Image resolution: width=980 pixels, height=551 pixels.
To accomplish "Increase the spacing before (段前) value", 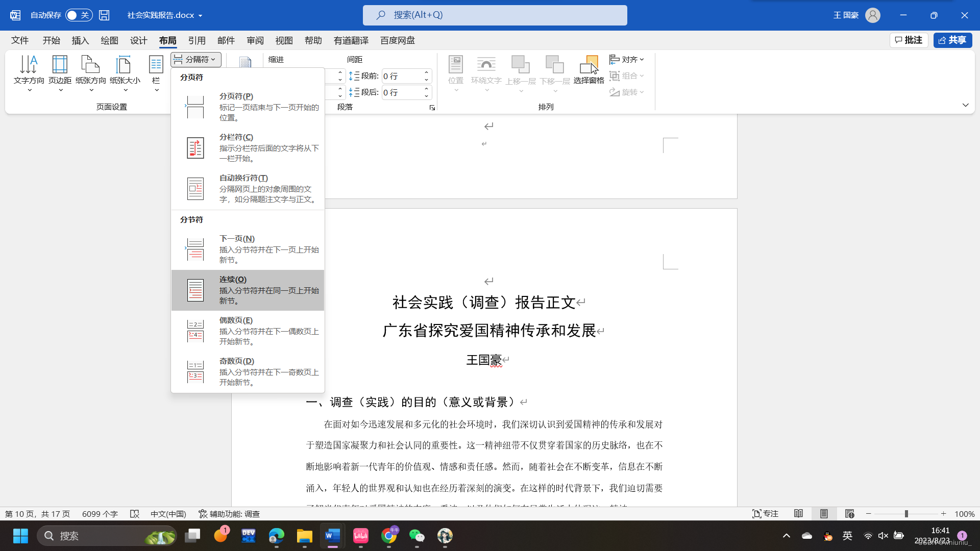I will tap(426, 73).
